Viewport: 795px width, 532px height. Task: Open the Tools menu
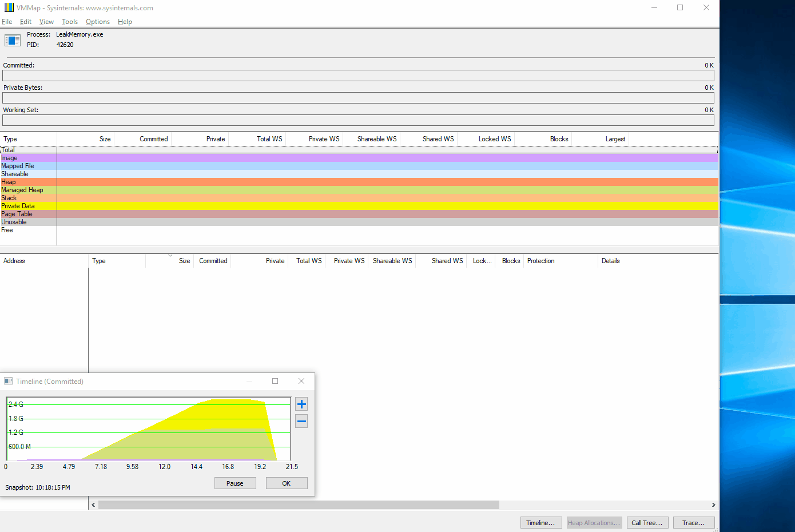coord(70,22)
